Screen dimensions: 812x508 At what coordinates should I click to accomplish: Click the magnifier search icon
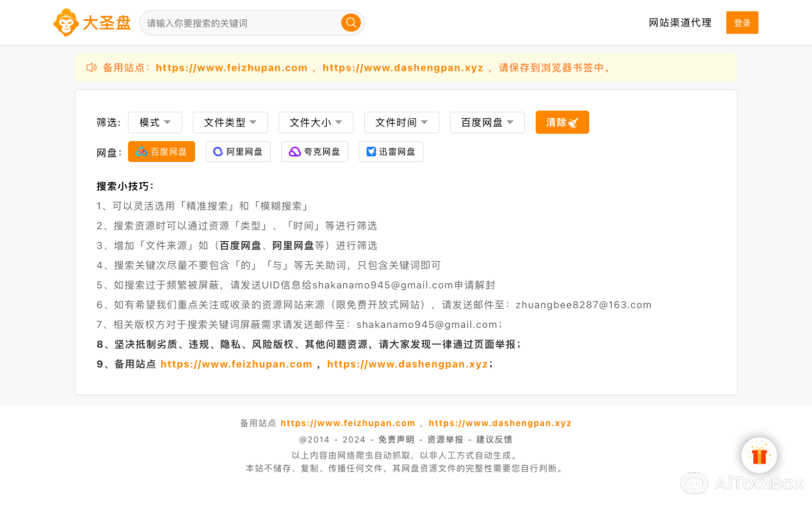[351, 22]
